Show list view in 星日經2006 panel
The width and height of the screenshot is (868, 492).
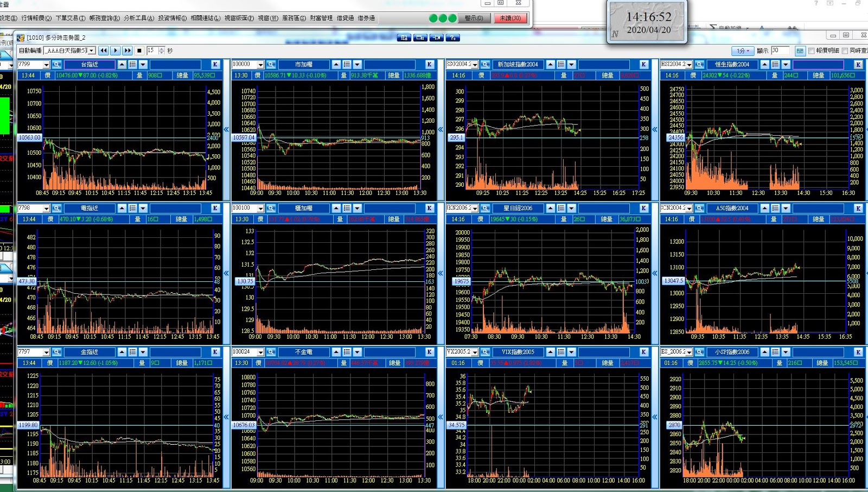(x=561, y=209)
